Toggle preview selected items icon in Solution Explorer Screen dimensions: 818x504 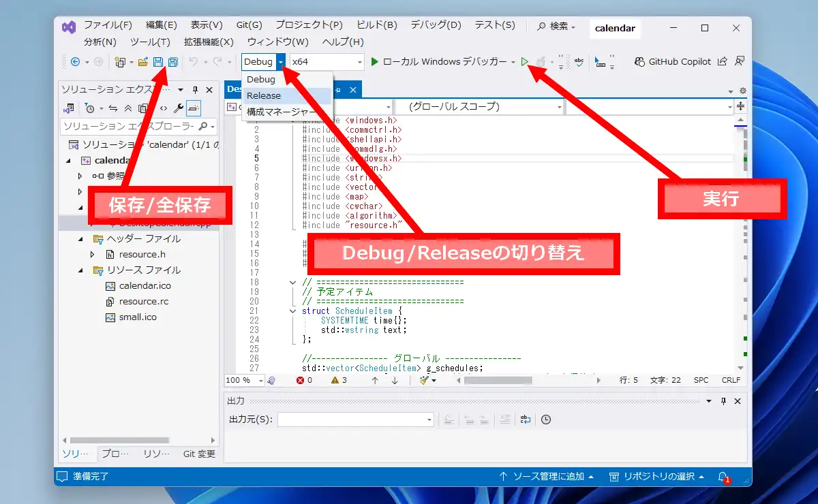[194, 108]
